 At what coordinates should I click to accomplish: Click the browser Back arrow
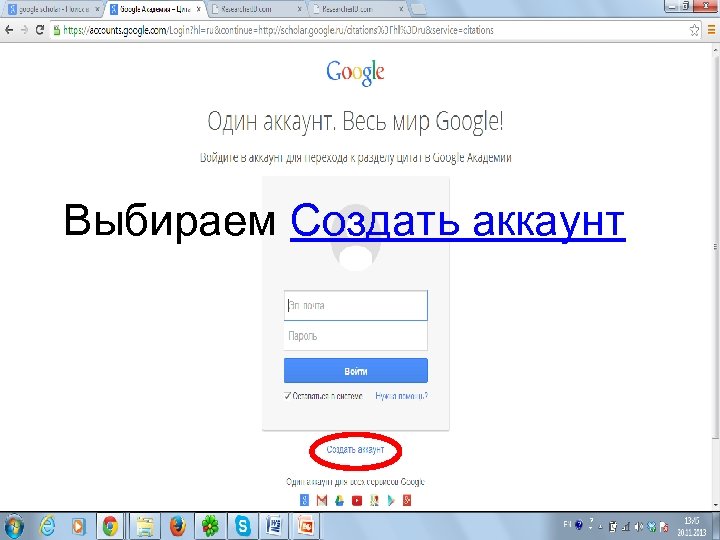9,30
